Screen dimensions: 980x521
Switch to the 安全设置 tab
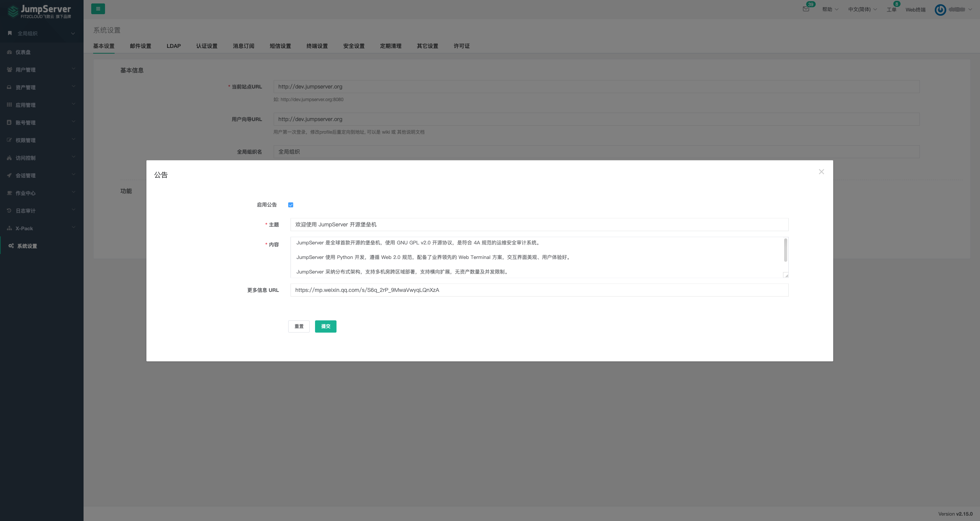(x=354, y=46)
